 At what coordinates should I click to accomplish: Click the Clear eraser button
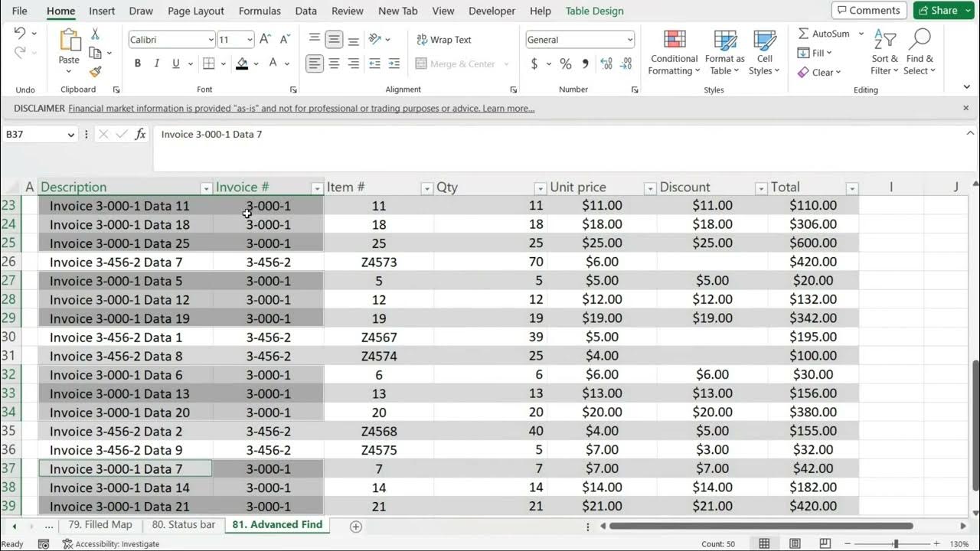(x=819, y=72)
